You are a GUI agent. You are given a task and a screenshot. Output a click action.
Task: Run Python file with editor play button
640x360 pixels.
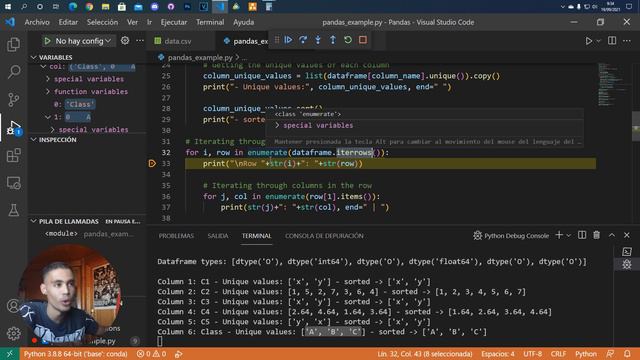click(x=589, y=41)
